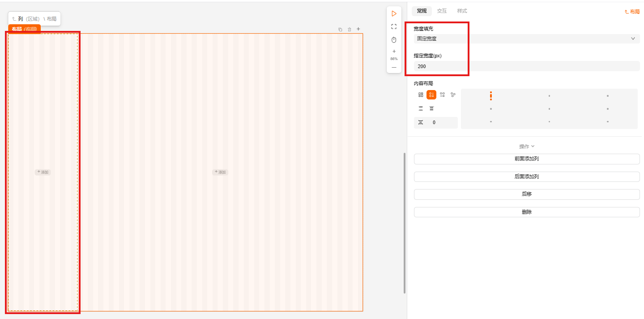
Task: Delete layout using the trash icon
Action: 350,30
